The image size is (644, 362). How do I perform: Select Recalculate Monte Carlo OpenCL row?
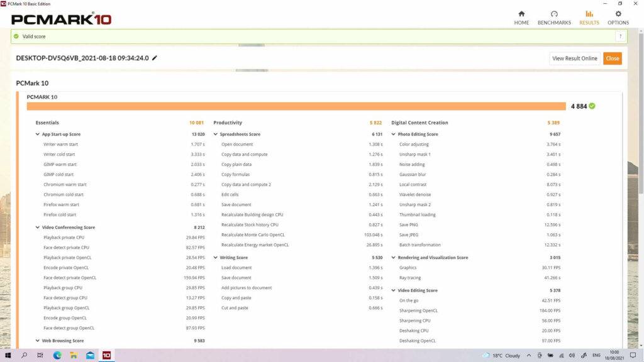[x=302, y=235]
